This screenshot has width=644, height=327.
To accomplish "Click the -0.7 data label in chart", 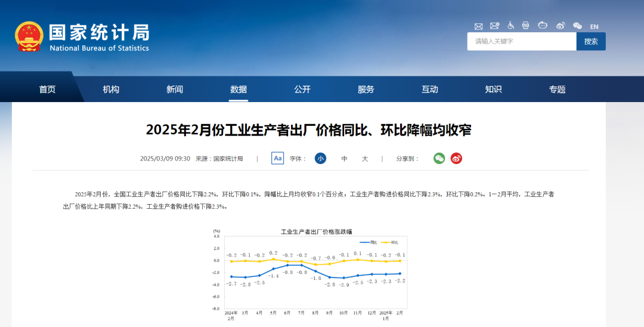I will click(316, 258).
